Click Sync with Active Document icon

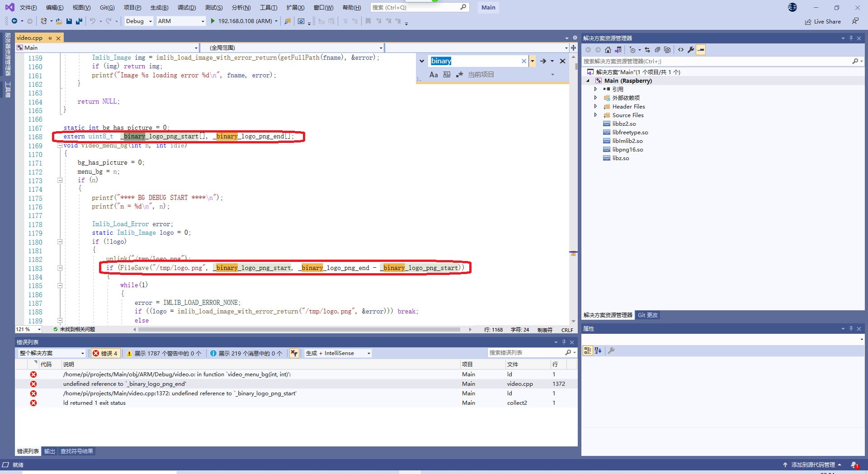coord(647,50)
